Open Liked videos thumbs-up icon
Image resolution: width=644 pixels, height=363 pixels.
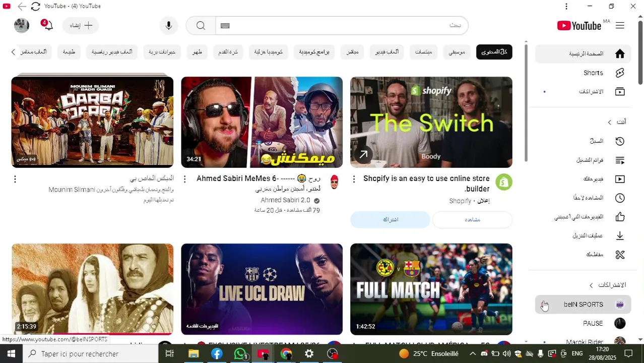(620, 217)
